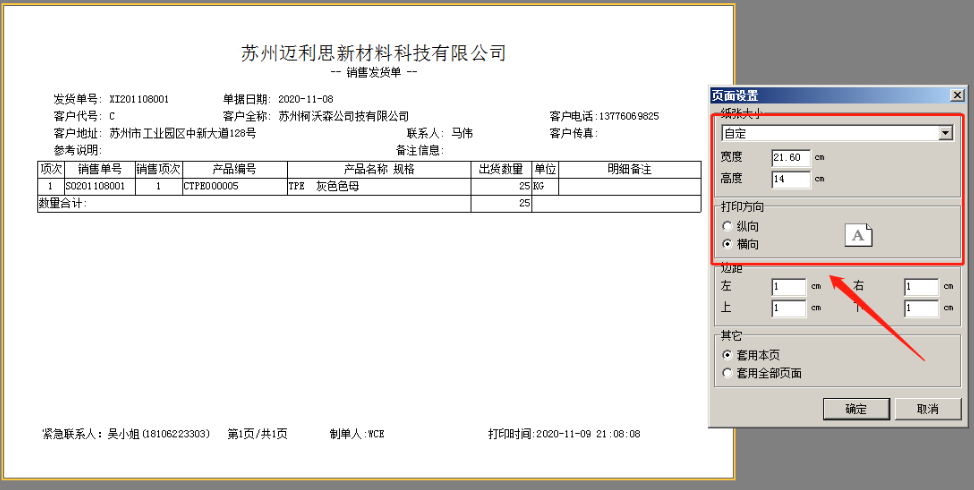Choose 套用本页 apply to this page
Image resolution: width=974 pixels, height=490 pixels.
coord(727,355)
